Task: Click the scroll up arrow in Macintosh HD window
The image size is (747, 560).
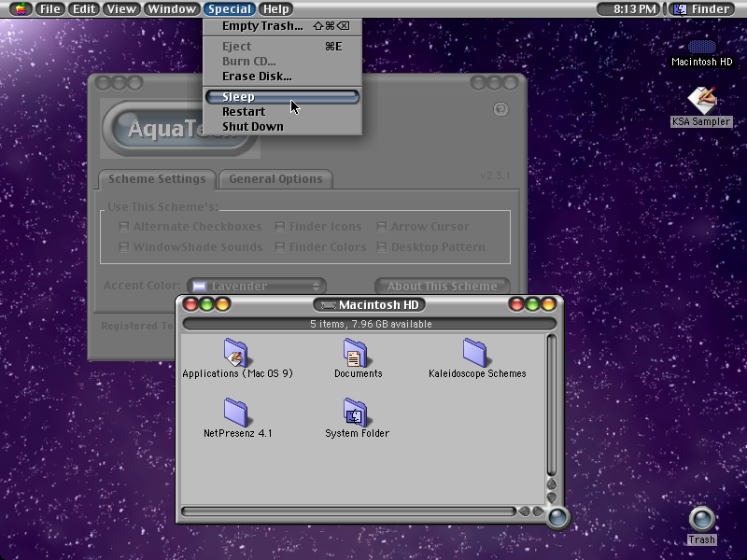Action: [552, 483]
